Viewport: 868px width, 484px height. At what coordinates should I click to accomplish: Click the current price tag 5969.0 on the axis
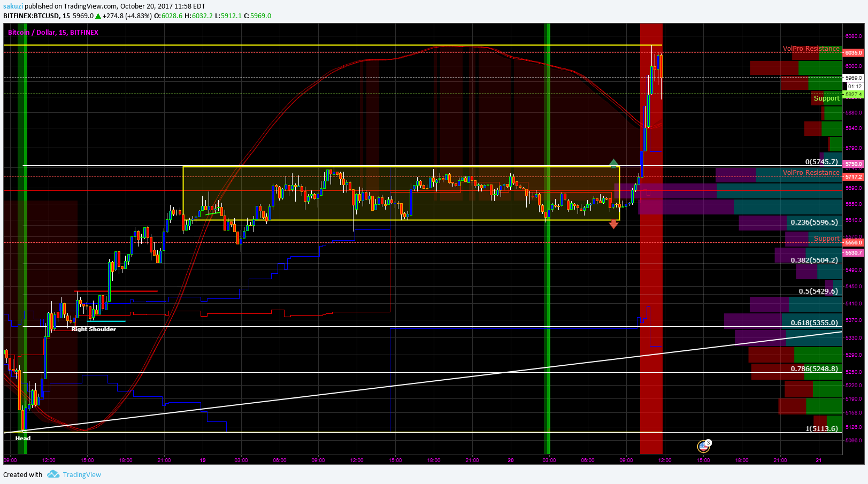[x=854, y=78]
